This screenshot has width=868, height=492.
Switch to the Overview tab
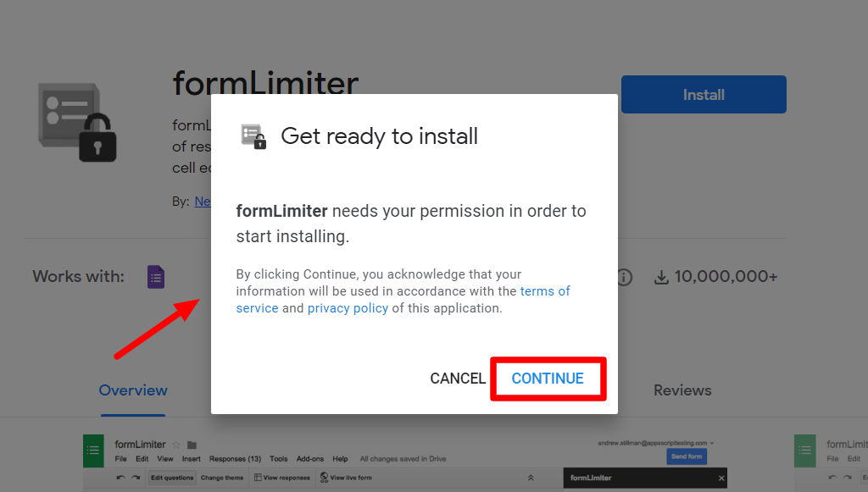coord(133,390)
